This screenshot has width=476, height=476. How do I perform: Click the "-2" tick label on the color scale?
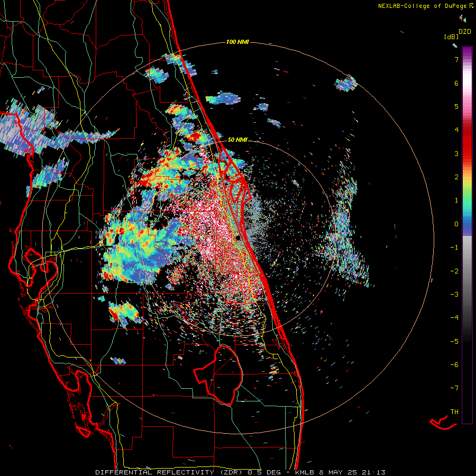454,271
